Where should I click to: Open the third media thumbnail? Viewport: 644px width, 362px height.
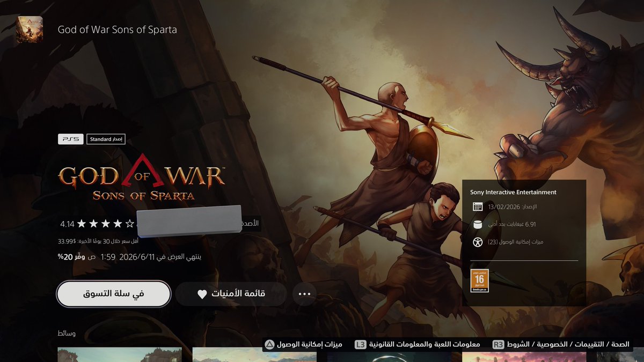click(389, 354)
